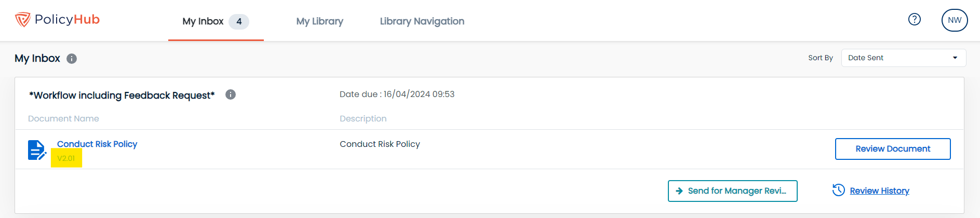Click the info icon beside My Inbox heading
This screenshot has height=218, width=980.
[x=72, y=59]
